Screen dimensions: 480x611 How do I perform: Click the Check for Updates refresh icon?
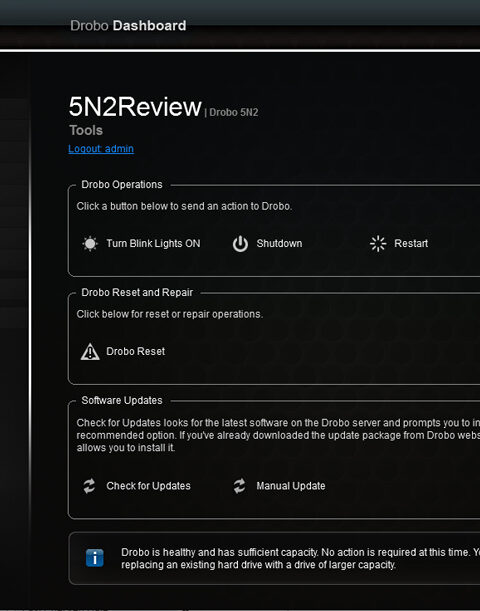(89, 486)
